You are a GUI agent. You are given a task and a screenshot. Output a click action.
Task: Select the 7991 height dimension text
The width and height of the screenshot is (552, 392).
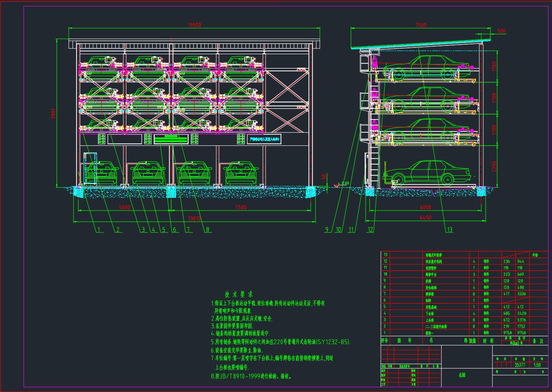coord(54,114)
